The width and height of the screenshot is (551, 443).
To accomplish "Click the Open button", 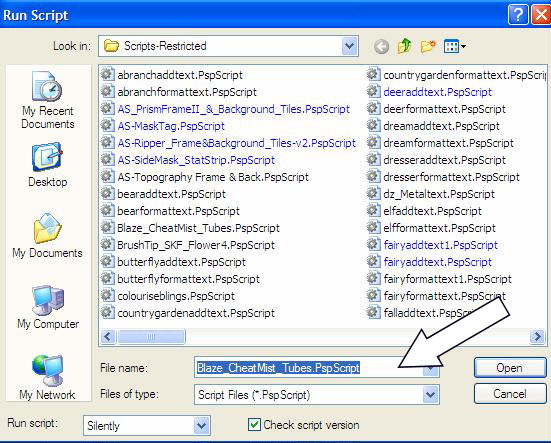I will click(x=510, y=368).
